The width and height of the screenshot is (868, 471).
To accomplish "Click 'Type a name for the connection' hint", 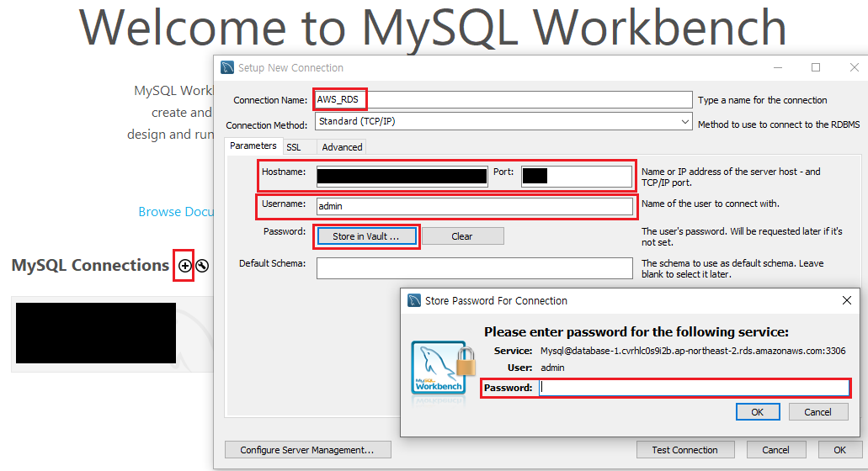I will (x=762, y=100).
